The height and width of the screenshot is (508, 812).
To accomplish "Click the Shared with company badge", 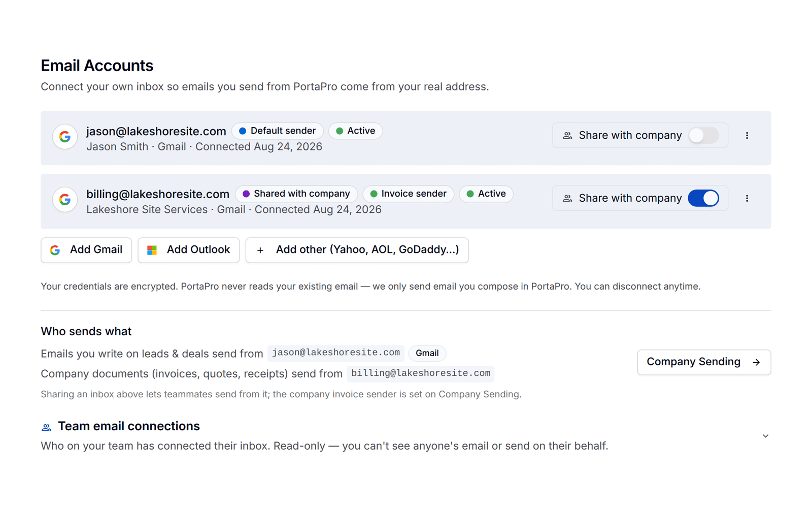I will tap(296, 194).
